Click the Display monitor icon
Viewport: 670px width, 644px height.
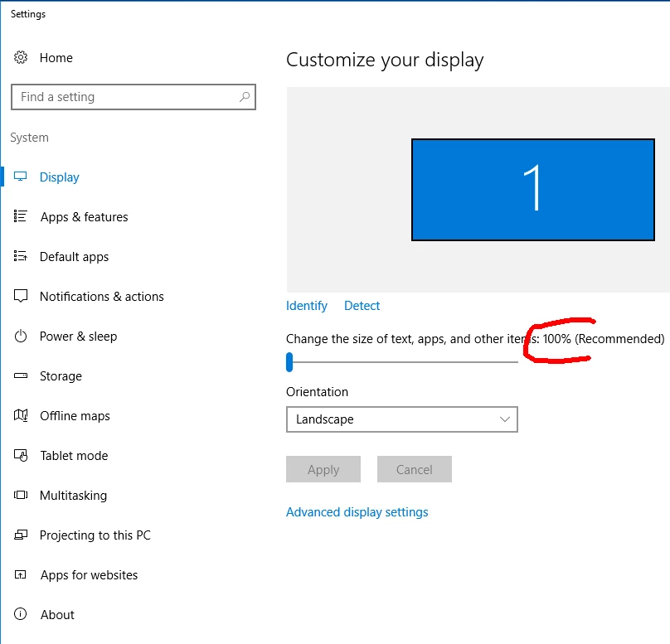20,177
